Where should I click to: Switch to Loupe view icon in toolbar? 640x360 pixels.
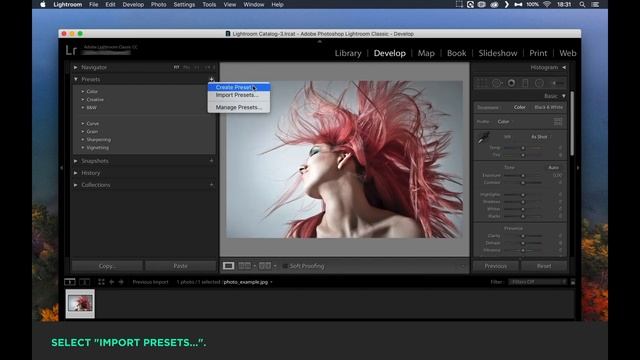click(x=229, y=266)
